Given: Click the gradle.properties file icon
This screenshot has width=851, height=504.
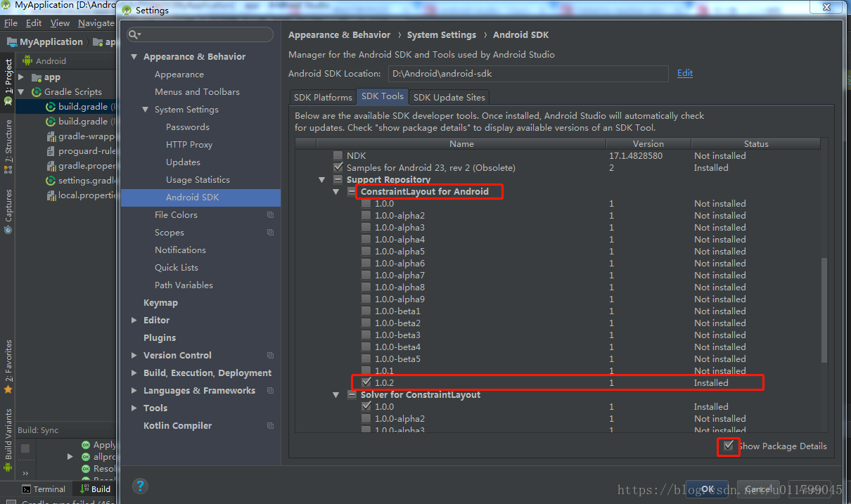Looking at the screenshot, I should (51, 166).
